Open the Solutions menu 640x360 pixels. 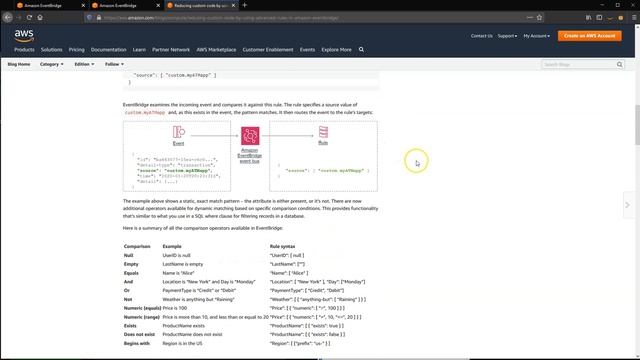point(51,49)
